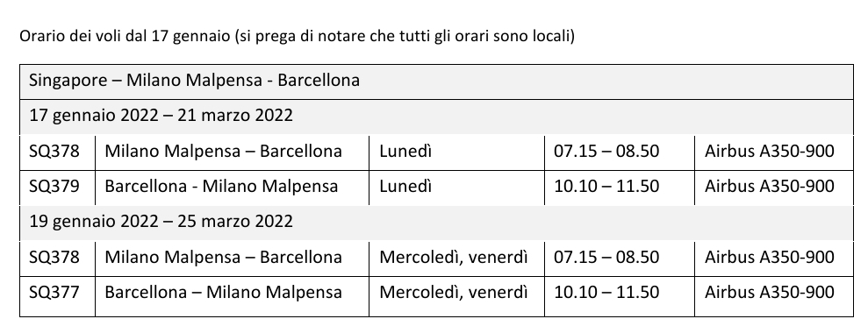The height and width of the screenshot is (319, 868).
Task: Select the '10.10 – 11.50' time in the SQ379 row
Action: coord(606,187)
